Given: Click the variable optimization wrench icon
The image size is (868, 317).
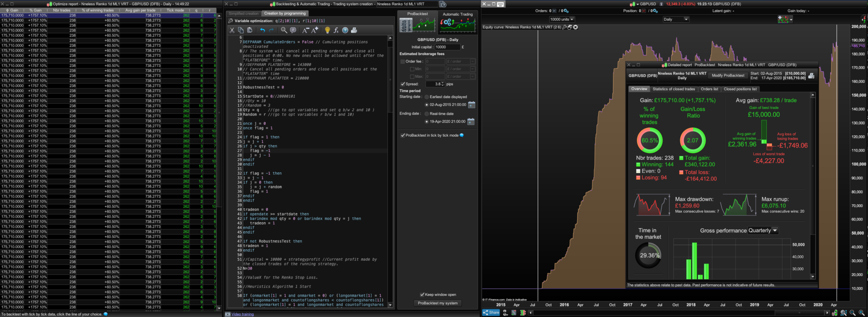Looking at the screenshot, I should (231, 21).
